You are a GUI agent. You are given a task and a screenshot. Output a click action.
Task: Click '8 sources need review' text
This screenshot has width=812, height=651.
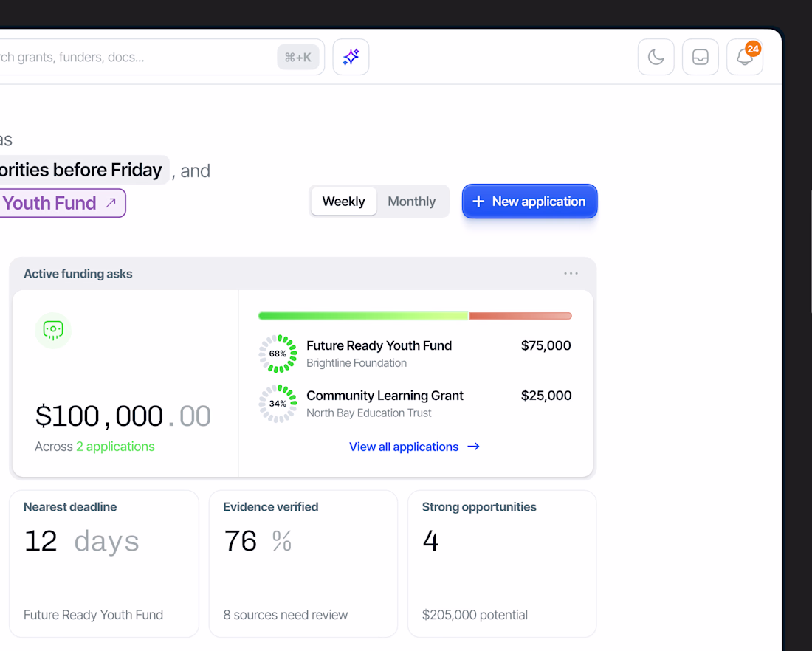[x=286, y=615]
